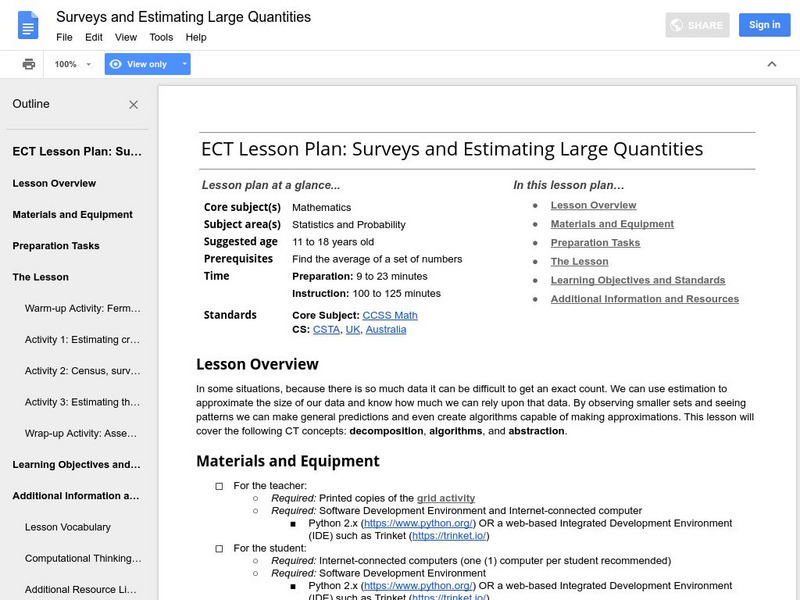Expand the View only mode dropdown arrow
Screen dimensions: 800x600
[184, 64]
